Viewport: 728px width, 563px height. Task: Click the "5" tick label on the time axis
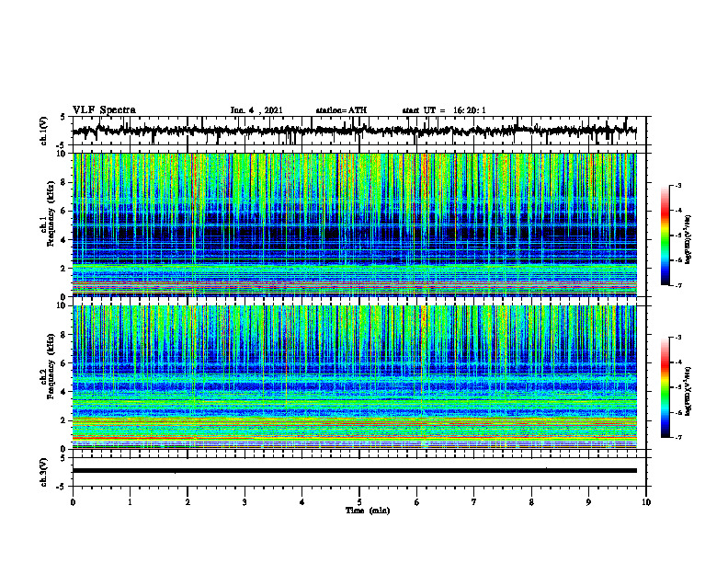pyautogui.click(x=359, y=502)
